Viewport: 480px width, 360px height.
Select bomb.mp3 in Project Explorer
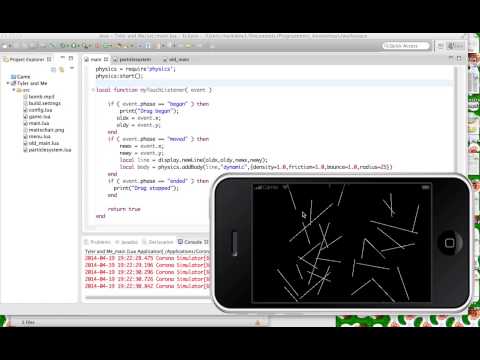pyautogui.click(x=39, y=97)
